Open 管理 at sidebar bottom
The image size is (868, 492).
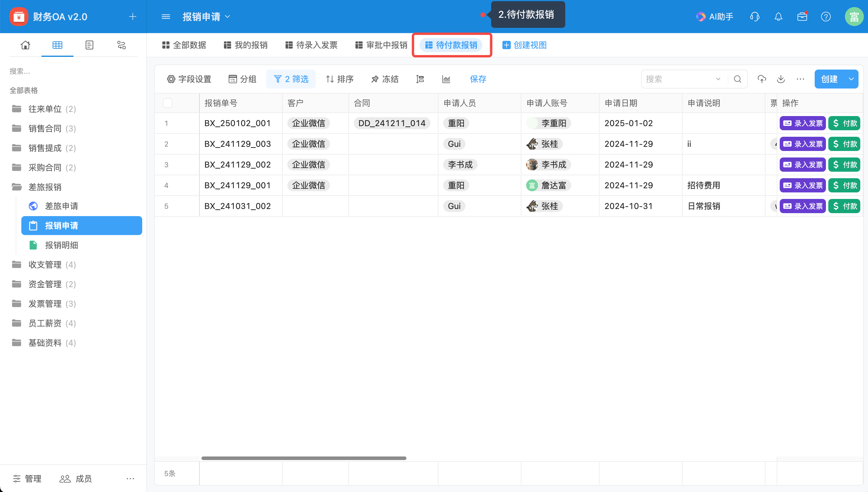(x=27, y=478)
